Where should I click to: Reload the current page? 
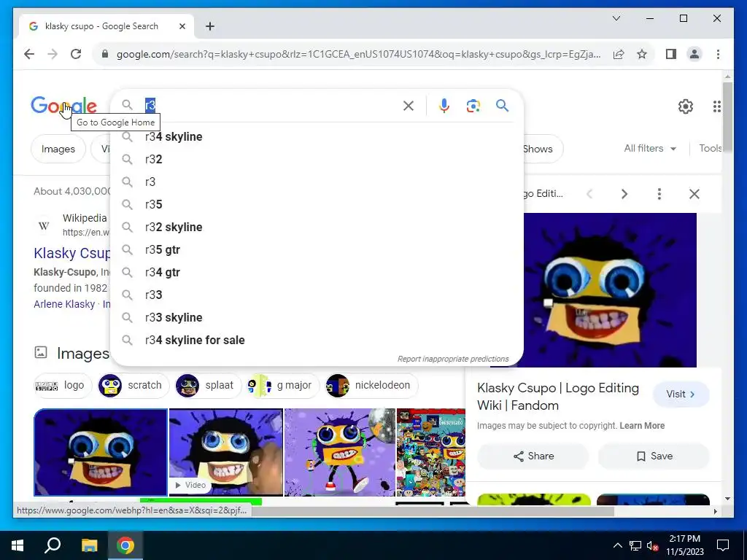pyautogui.click(x=76, y=54)
